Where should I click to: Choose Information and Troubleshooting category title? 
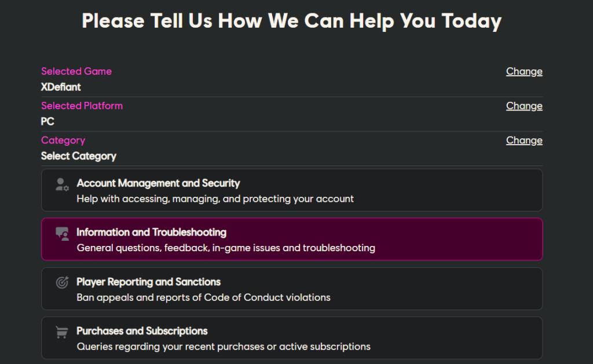click(151, 232)
